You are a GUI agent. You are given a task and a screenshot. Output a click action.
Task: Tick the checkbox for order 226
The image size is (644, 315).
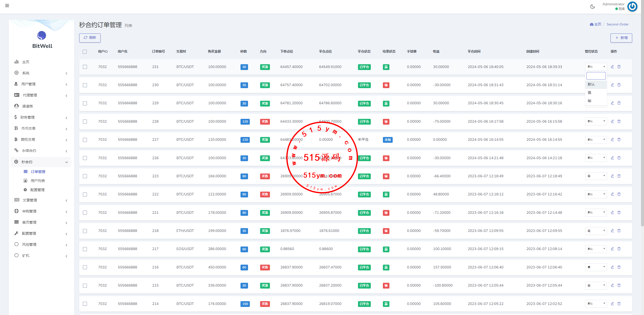pyautogui.click(x=85, y=158)
